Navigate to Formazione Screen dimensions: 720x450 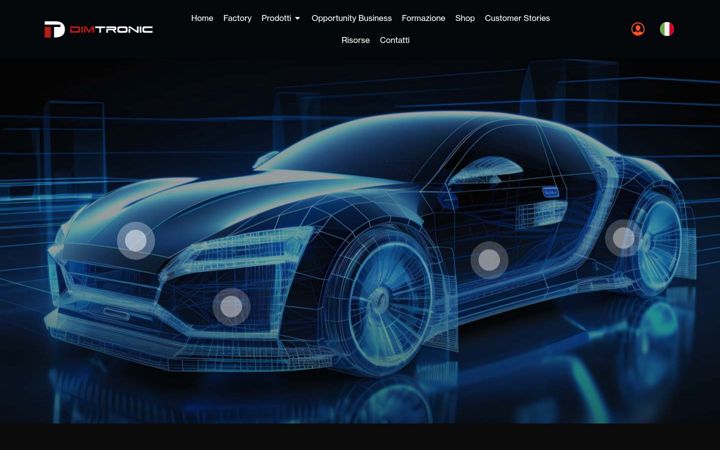(423, 18)
